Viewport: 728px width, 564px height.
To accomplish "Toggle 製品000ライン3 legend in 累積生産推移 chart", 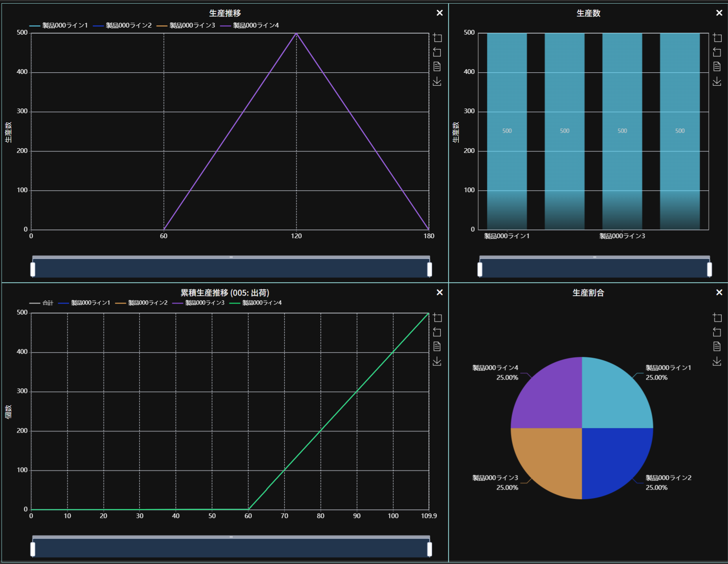I will [198, 303].
